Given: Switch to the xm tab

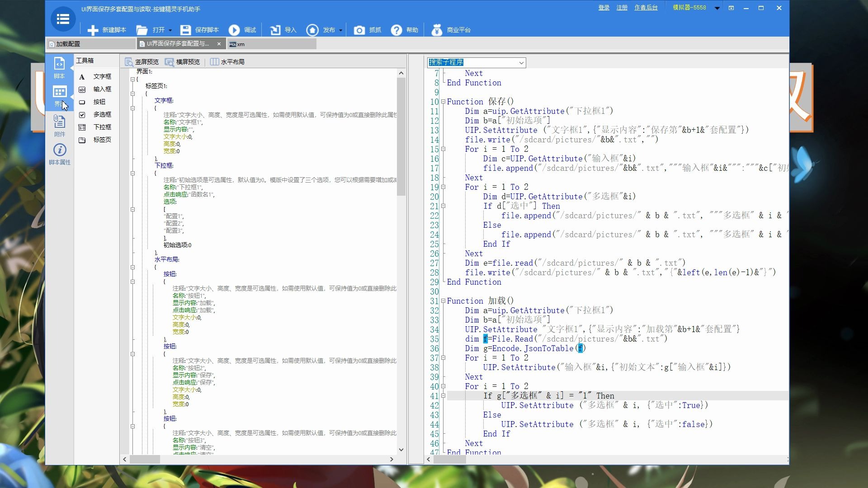Looking at the screenshot, I should click(271, 44).
